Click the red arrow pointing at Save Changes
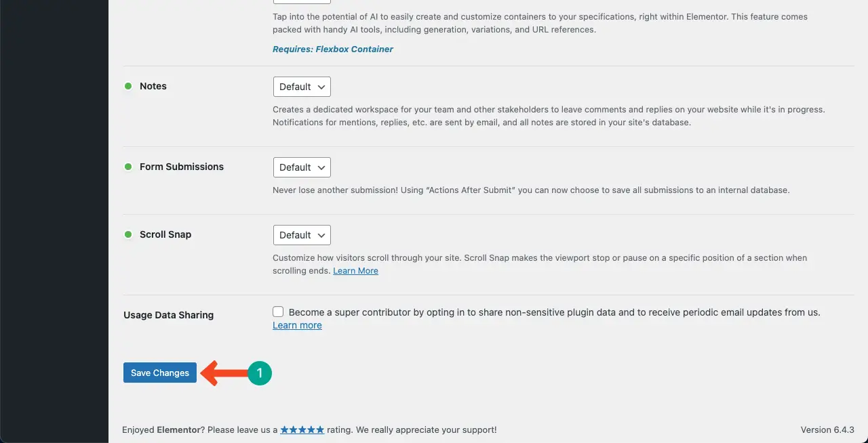868x443 pixels. 224,373
